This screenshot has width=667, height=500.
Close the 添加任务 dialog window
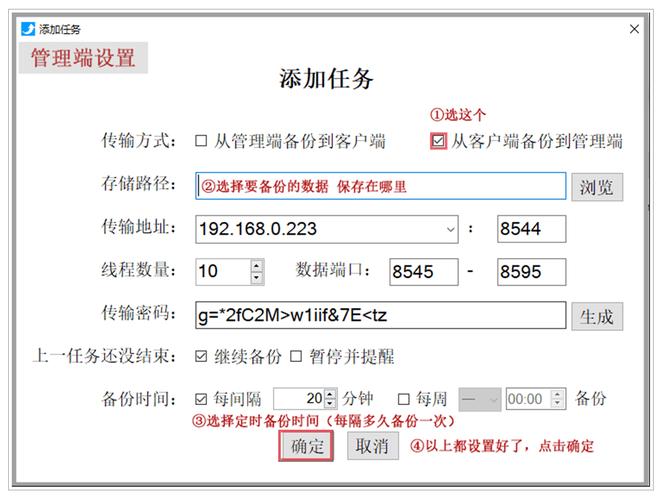point(634,29)
